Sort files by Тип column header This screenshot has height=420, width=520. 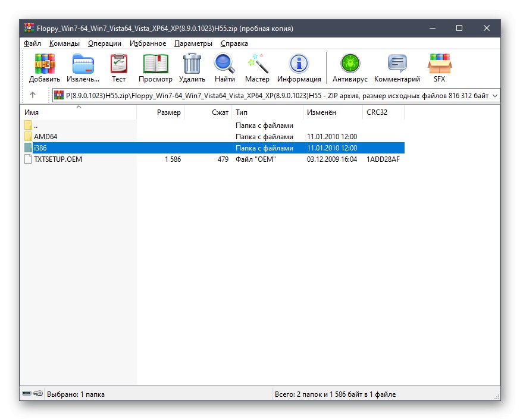pos(267,112)
